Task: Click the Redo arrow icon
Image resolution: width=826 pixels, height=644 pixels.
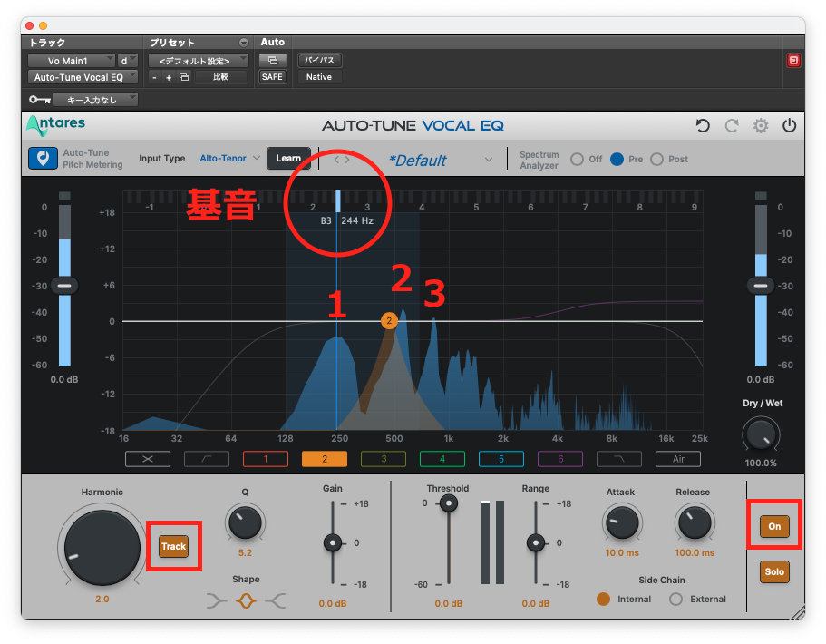Action: 732,126
